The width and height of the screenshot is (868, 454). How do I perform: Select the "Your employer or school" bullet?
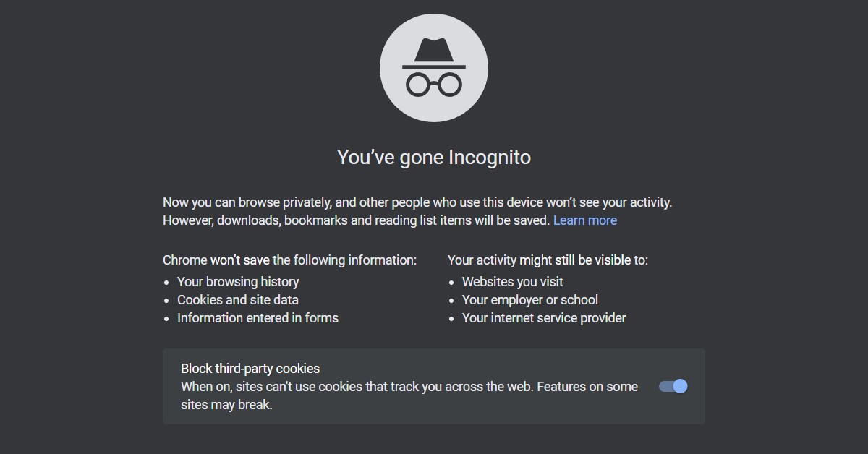coord(530,300)
